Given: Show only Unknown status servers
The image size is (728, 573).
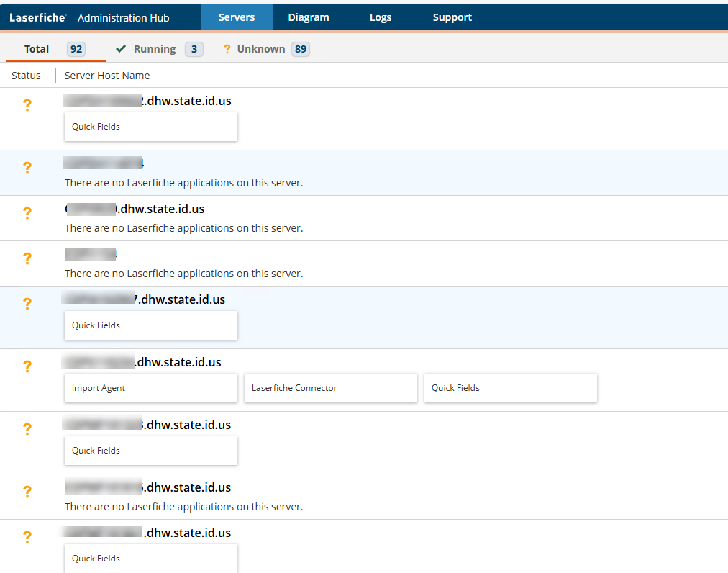Looking at the screenshot, I should click(266, 49).
